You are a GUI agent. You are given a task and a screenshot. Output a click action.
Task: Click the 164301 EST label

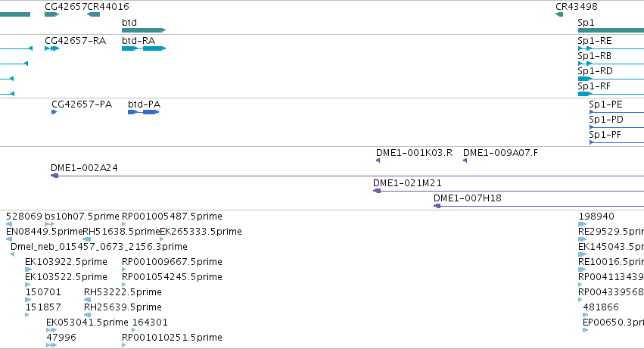pyautogui.click(x=150, y=323)
